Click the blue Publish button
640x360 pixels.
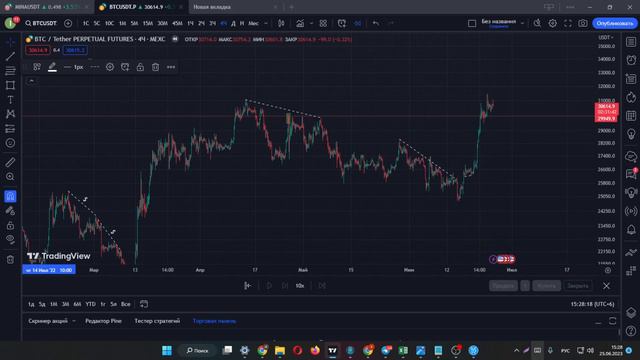coord(615,23)
